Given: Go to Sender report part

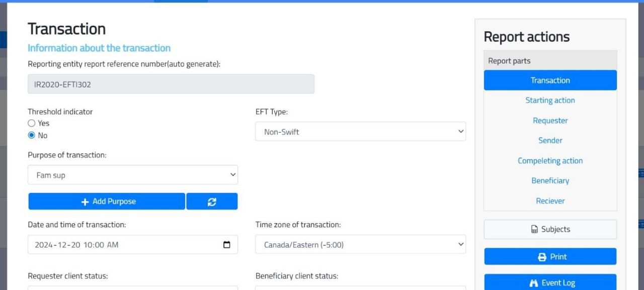Looking at the screenshot, I should point(550,141).
